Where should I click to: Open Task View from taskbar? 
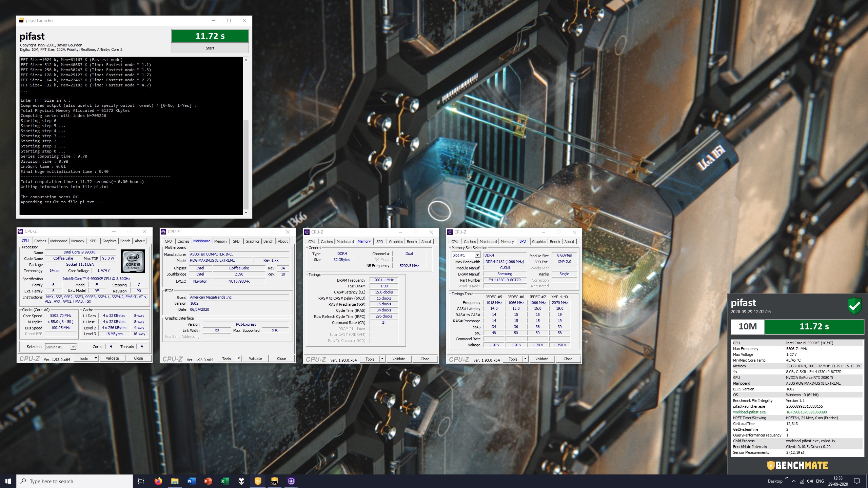tap(141, 481)
